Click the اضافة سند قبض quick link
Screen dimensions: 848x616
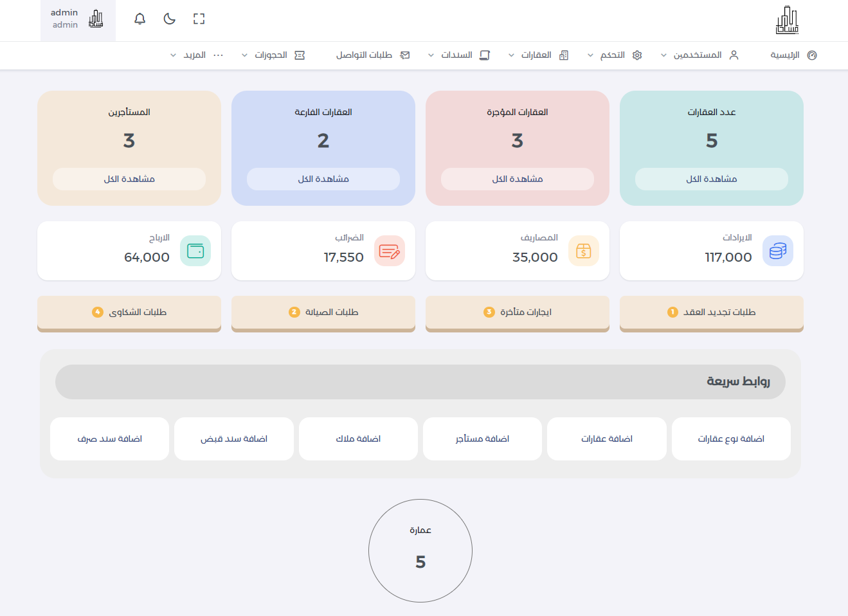tap(234, 439)
